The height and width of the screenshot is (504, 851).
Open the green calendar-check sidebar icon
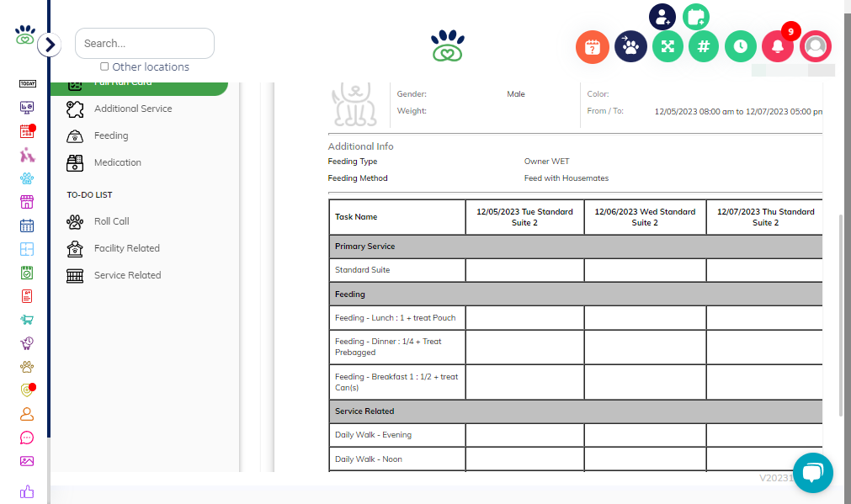point(27,273)
